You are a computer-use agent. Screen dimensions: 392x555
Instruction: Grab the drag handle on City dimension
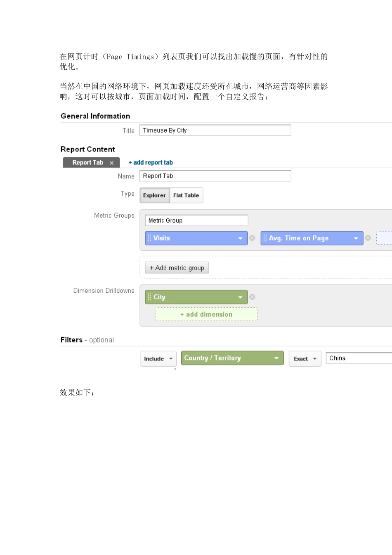click(149, 297)
